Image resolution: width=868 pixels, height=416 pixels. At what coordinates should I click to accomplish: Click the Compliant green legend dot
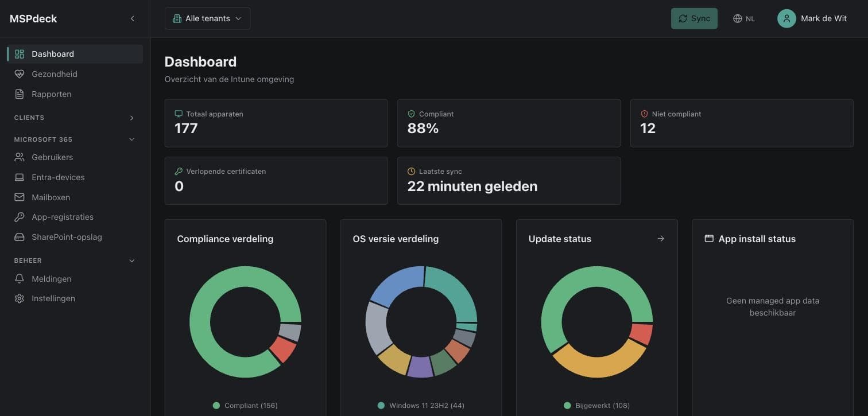click(216, 406)
